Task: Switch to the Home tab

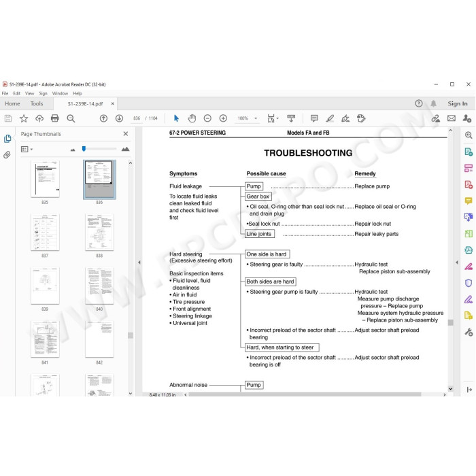Action: [x=12, y=103]
